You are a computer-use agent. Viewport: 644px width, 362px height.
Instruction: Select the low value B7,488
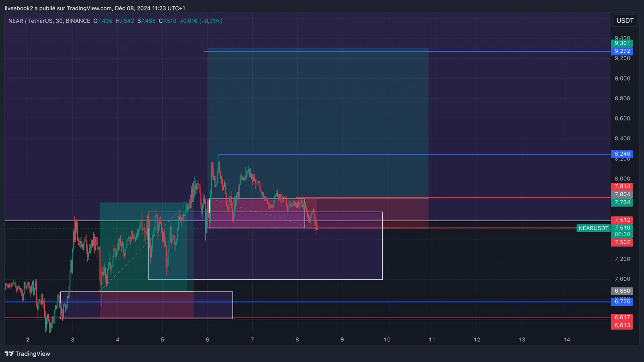(146, 21)
